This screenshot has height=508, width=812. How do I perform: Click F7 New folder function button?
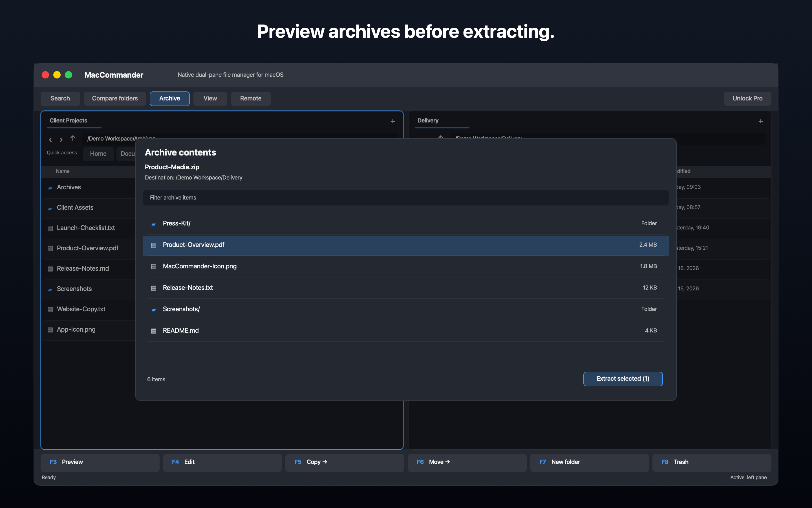point(589,462)
